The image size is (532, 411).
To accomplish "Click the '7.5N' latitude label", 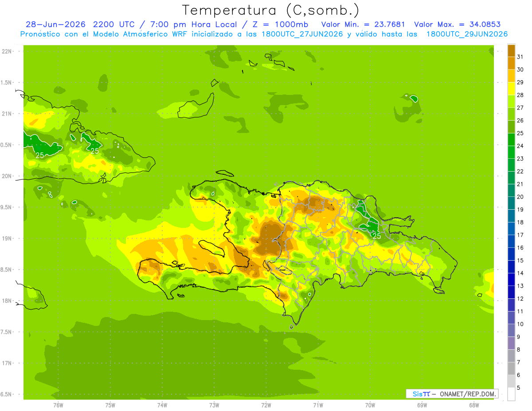I will [7, 332].
